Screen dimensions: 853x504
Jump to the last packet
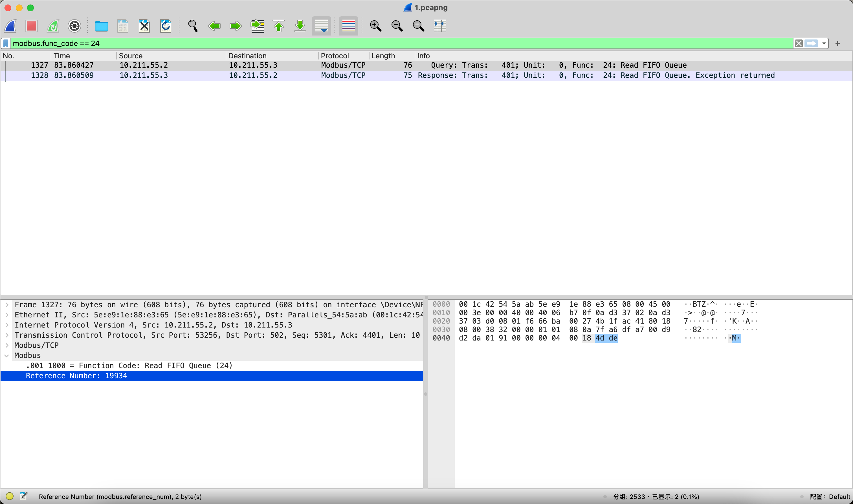(300, 26)
